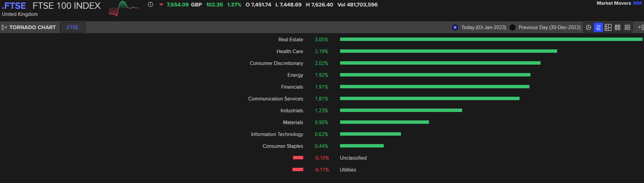
Task: Click the 1.81% value
Action: tap(321, 99)
